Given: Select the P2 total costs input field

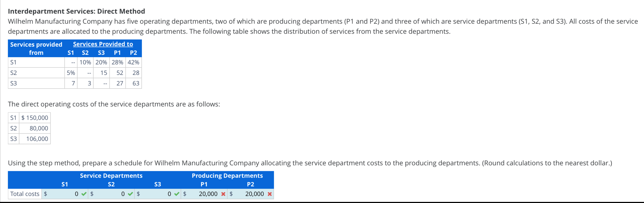Looking at the screenshot, I should point(251,194).
